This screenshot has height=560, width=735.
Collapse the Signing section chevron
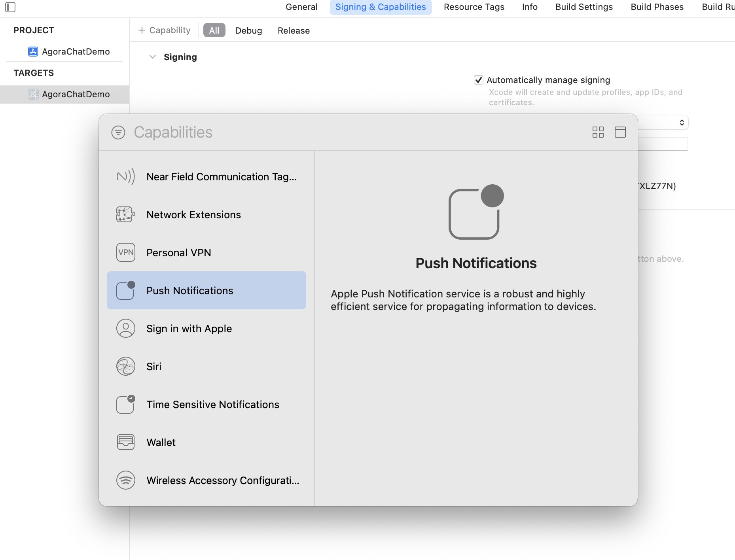(x=153, y=57)
